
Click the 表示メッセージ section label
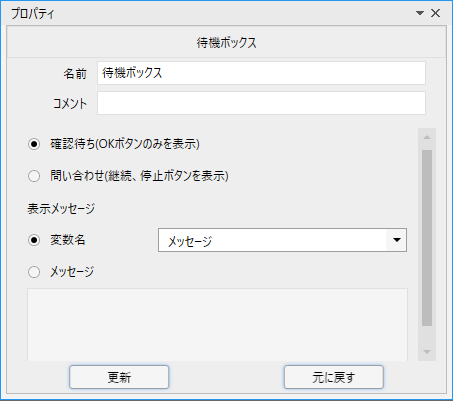(x=61, y=209)
